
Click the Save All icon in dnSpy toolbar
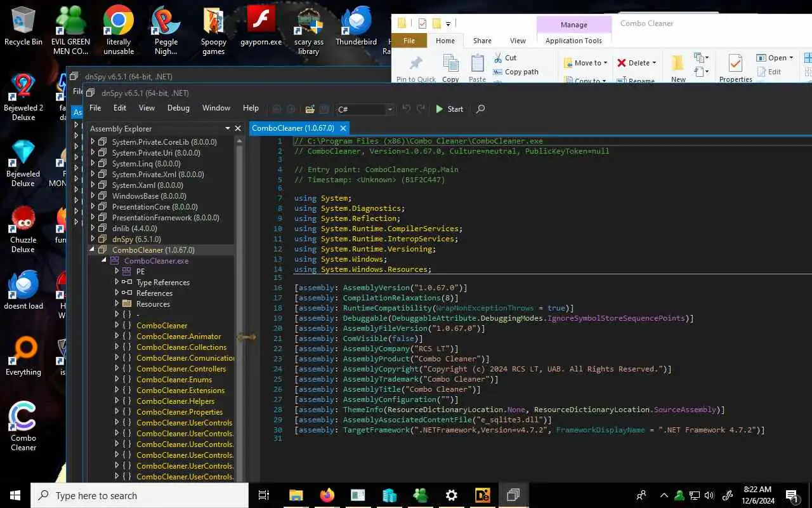click(x=324, y=109)
